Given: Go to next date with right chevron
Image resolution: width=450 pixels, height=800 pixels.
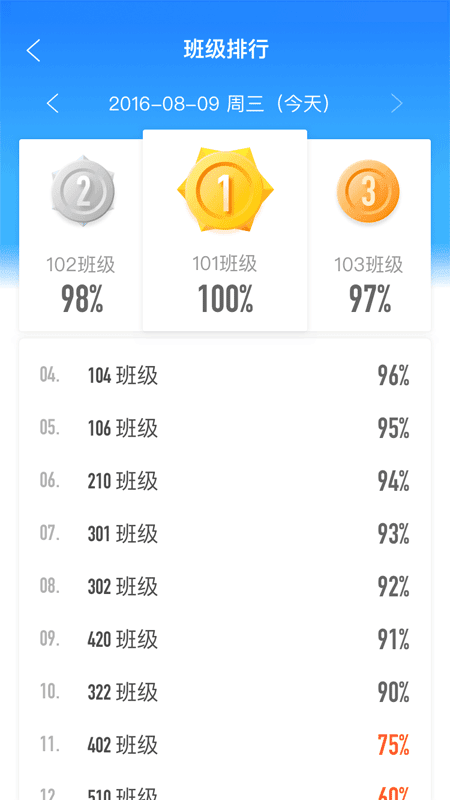Looking at the screenshot, I should pos(396,104).
